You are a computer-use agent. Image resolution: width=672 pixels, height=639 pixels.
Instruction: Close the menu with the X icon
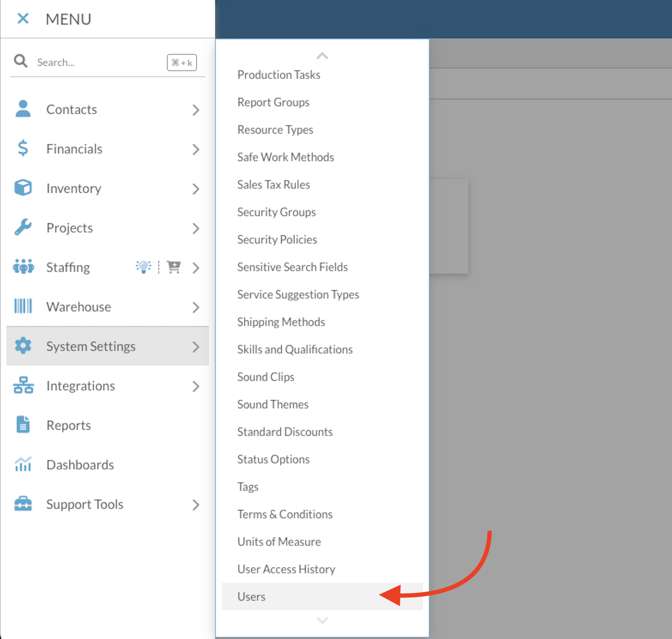pyautogui.click(x=23, y=19)
